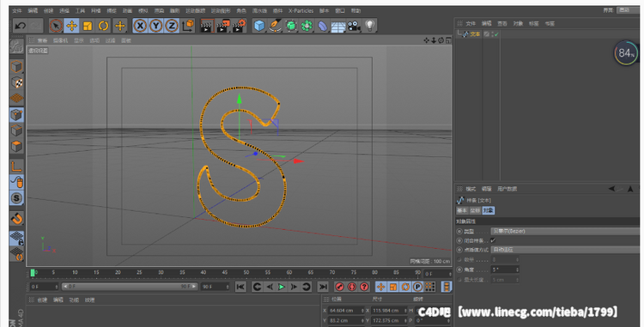Go to previous keyframe button

pyautogui.click(x=257, y=287)
